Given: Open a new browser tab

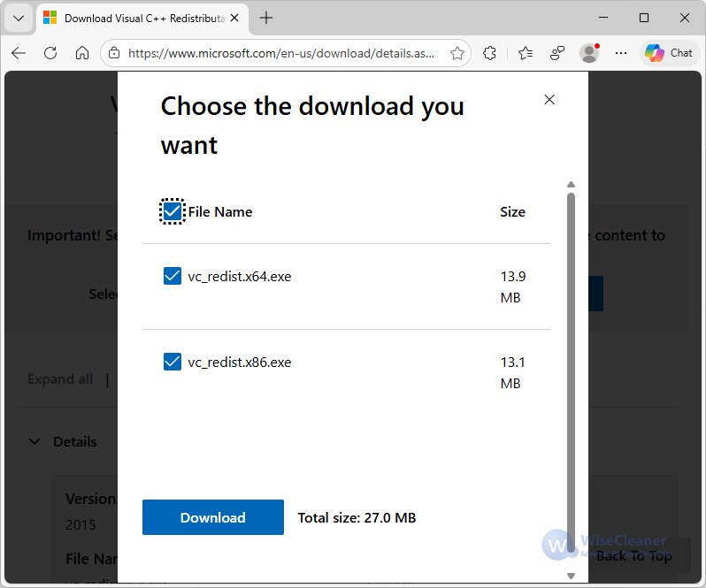Looking at the screenshot, I should click(266, 18).
